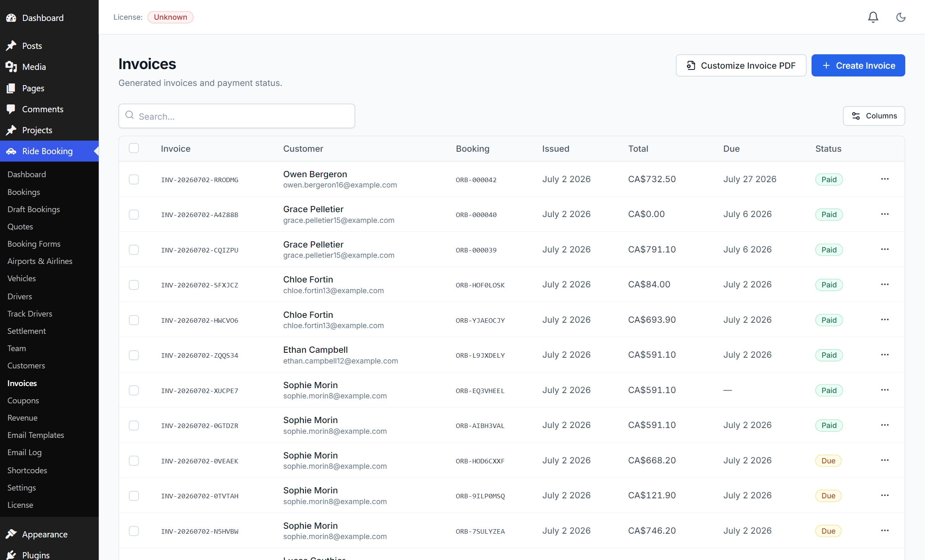Click the Pages icon in sidebar
The height and width of the screenshot is (560, 925).
pos(11,88)
